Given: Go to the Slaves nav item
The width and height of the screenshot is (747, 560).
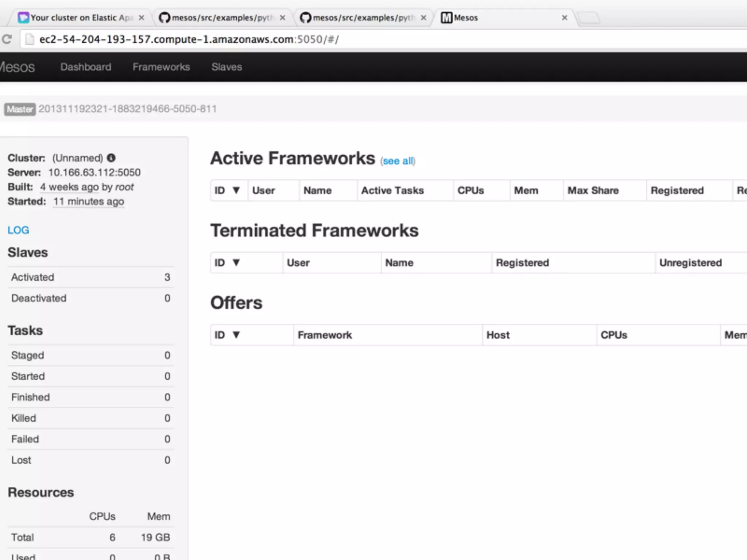Looking at the screenshot, I should pyautogui.click(x=227, y=67).
